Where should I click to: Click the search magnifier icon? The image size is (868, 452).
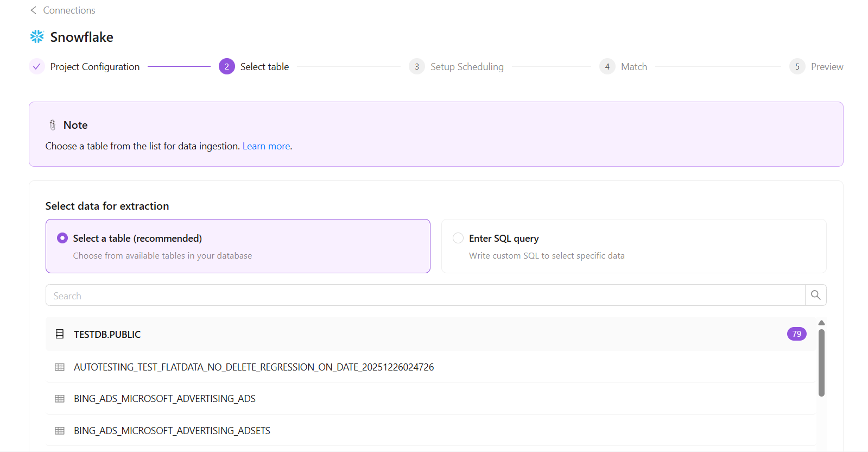click(x=815, y=295)
